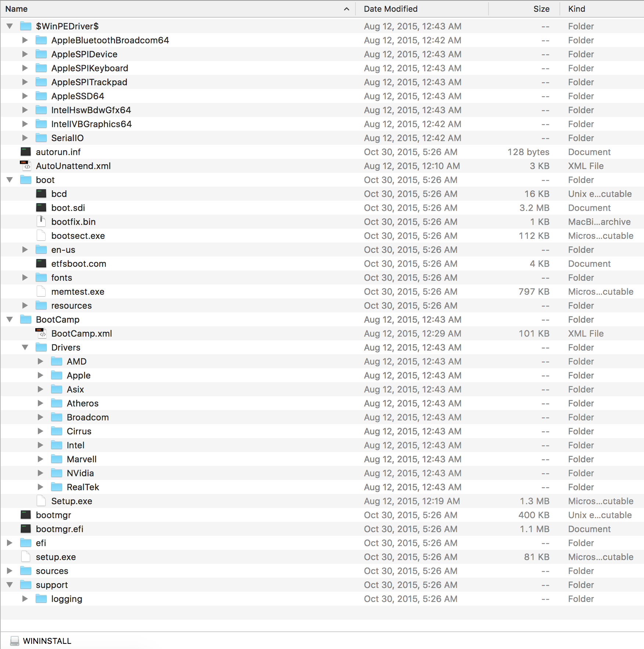Select the sources folder icon
The image size is (644, 649).
point(26,571)
